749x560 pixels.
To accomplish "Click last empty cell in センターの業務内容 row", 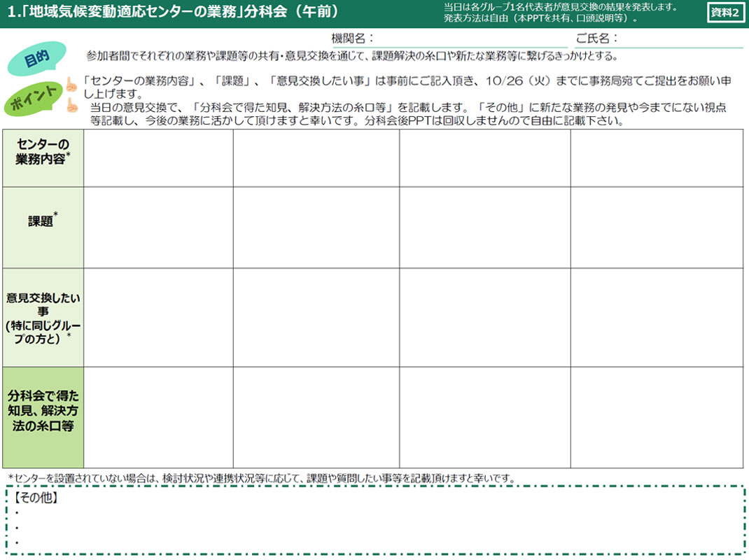I will click(657, 157).
